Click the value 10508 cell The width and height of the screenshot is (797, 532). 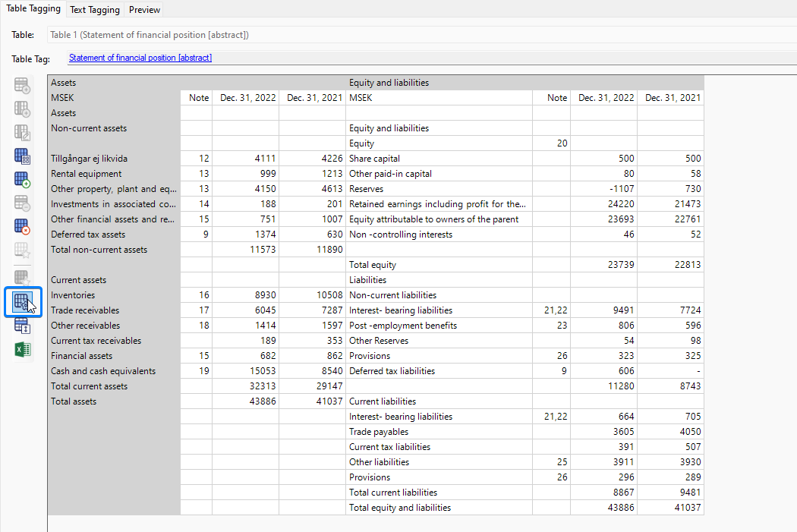click(x=312, y=295)
